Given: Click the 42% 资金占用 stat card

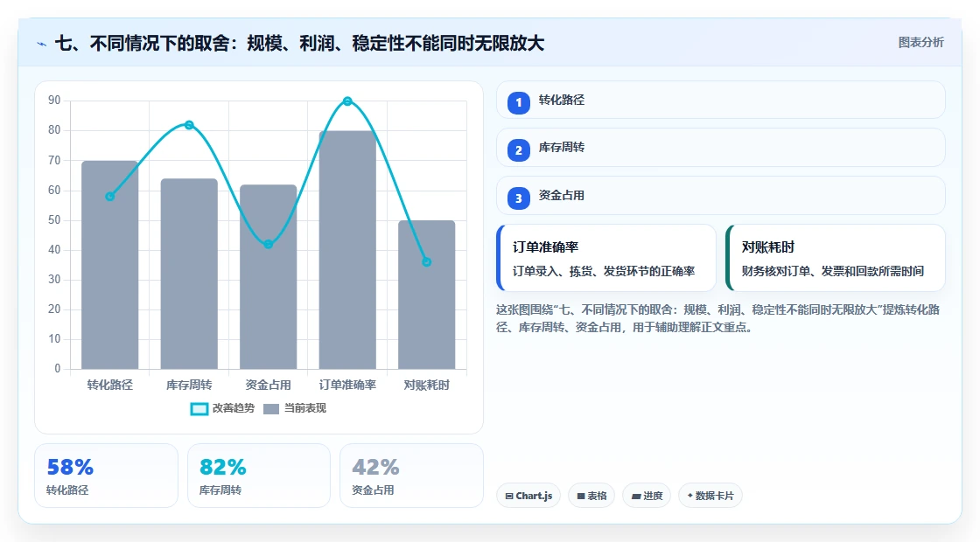Looking at the screenshot, I should [411, 476].
